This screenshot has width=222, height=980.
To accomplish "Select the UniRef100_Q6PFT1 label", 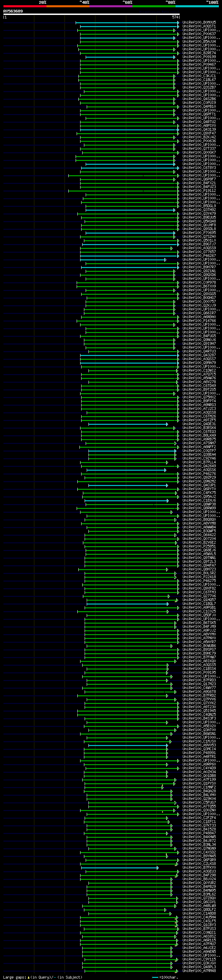I will [199, 114].
